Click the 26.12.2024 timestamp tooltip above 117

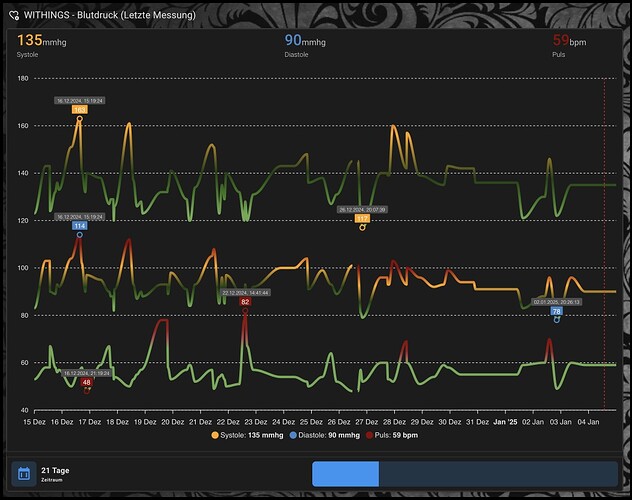(x=362, y=210)
